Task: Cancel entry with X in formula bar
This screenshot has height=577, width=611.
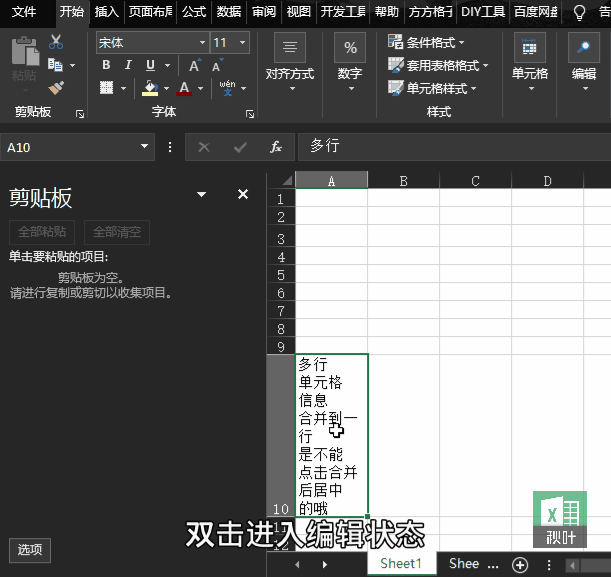Action: point(204,147)
